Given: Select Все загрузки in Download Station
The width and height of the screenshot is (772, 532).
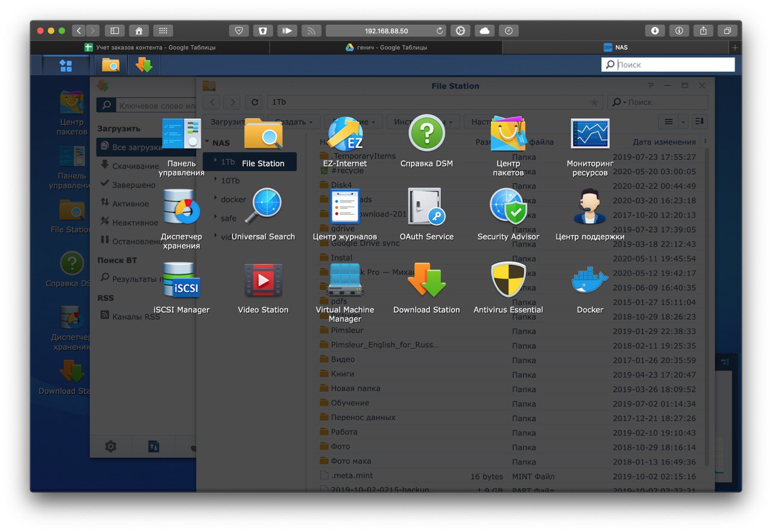Looking at the screenshot, I should [x=146, y=147].
